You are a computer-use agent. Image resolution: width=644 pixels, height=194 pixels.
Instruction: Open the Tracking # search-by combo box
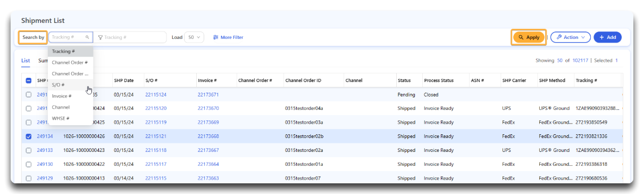tap(71, 37)
